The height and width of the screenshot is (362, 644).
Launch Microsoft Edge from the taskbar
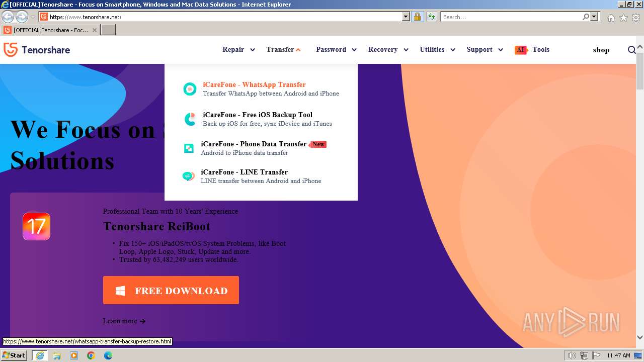[x=108, y=355]
